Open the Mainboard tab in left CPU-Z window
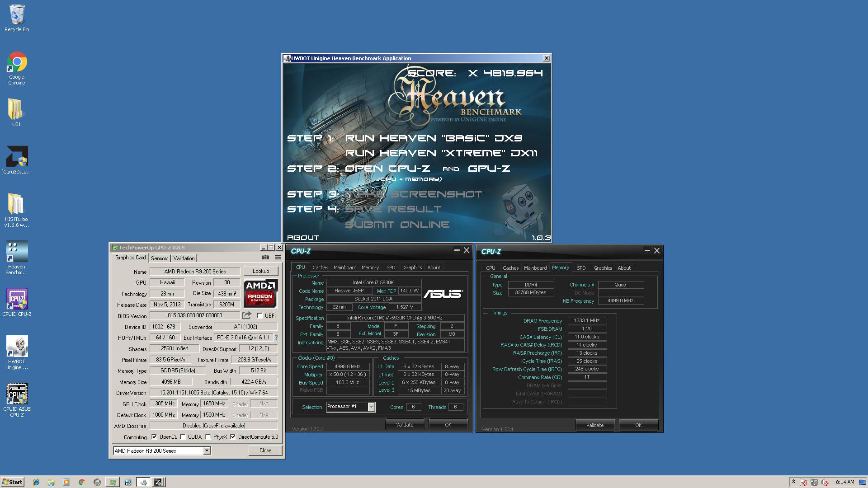 [345, 267]
